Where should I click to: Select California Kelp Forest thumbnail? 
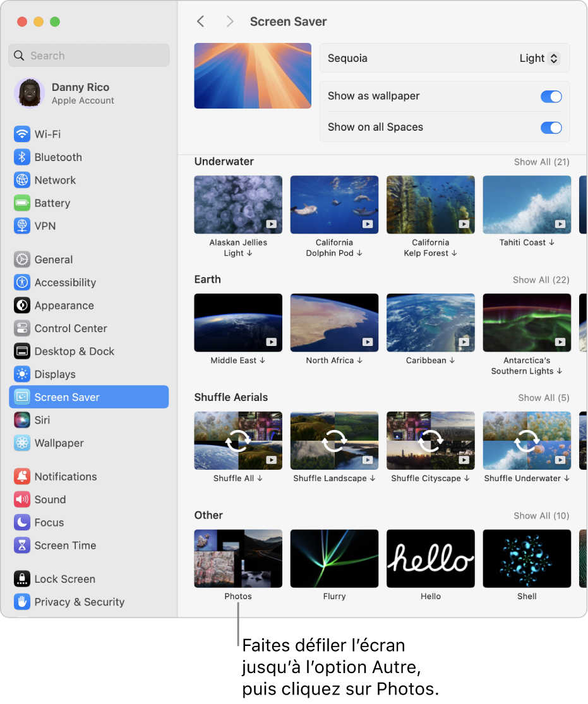(x=430, y=205)
